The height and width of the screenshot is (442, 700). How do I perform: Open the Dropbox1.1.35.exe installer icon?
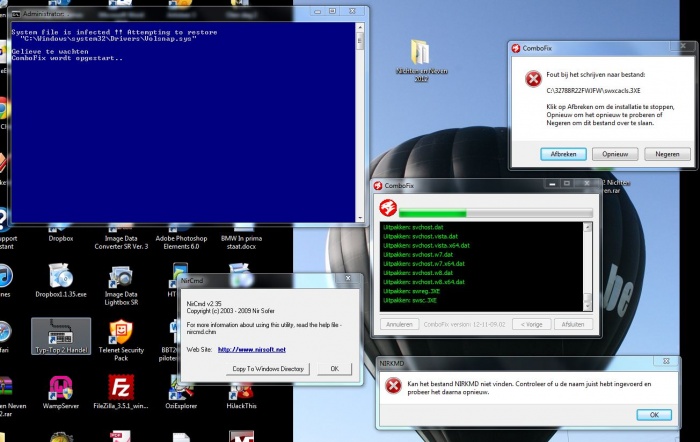pyautogui.click(x=61, y=279)
